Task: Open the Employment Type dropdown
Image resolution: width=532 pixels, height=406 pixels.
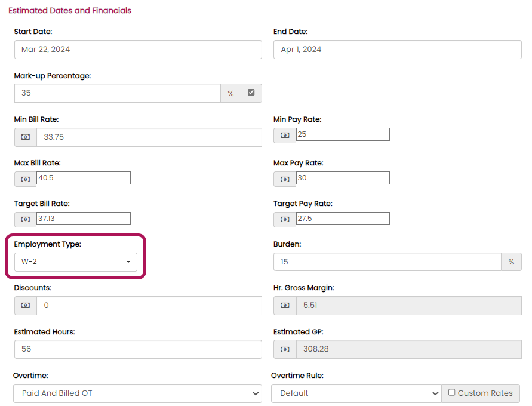Action: pos(76,262)
